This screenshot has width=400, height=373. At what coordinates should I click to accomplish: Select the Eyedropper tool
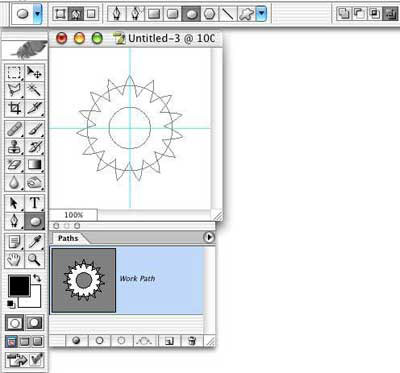35,242
